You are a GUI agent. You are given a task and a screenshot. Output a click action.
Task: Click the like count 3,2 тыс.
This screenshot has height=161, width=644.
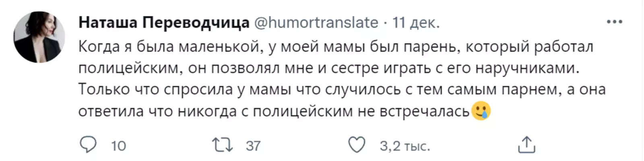[x=405, y=146]
